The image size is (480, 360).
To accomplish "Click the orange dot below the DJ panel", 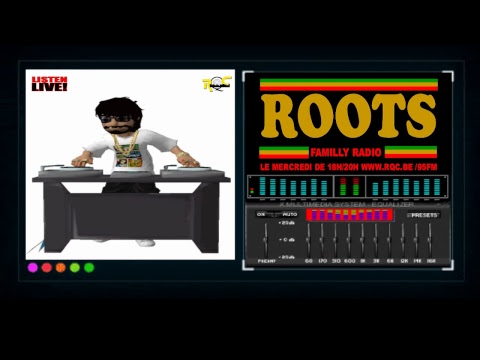I will 61,268.
